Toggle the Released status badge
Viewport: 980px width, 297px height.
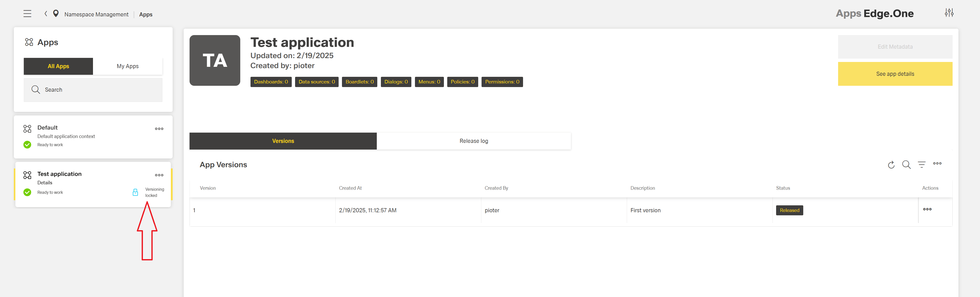coord(789,210)
